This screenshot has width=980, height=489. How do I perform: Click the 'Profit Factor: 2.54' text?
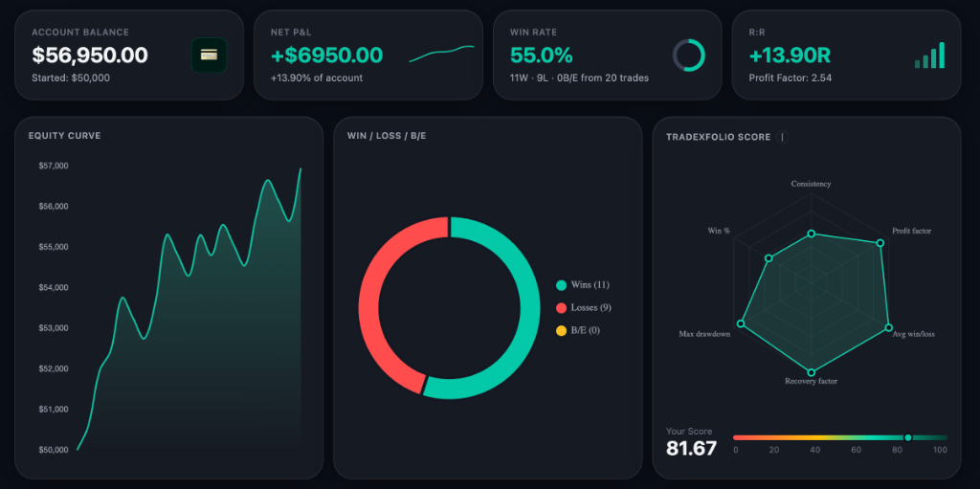[790, 78]
